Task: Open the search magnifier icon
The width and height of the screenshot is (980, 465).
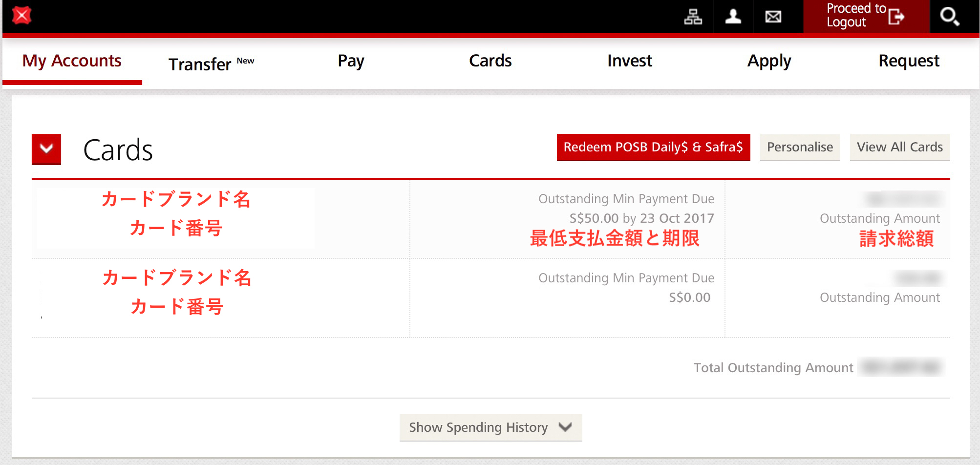Action: [950, 17]
